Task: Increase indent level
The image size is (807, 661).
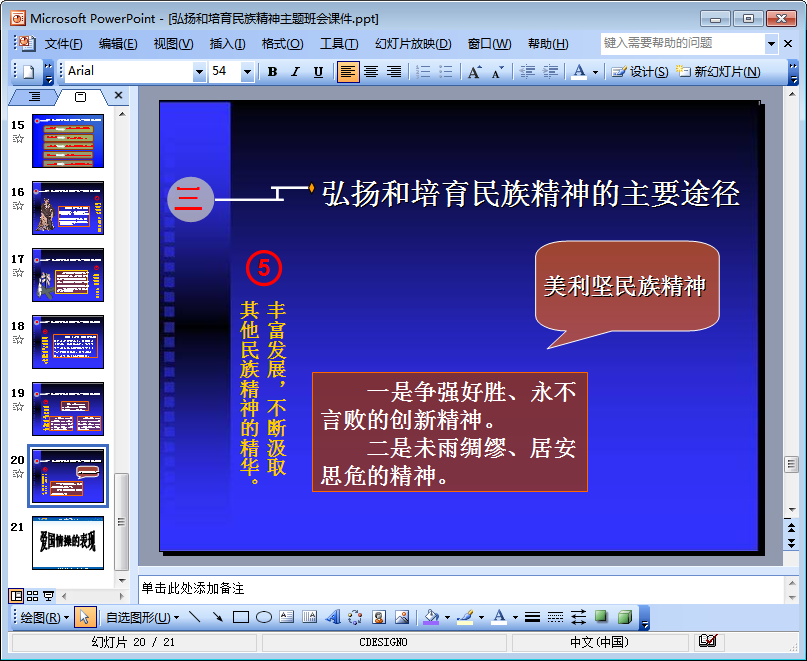Action: (x=550, y=72)
